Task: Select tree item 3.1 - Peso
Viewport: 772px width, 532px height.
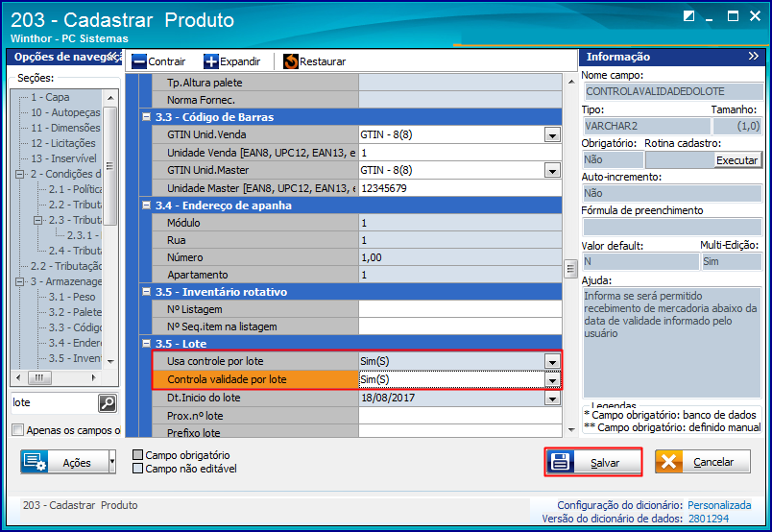Action: (72, 297)
